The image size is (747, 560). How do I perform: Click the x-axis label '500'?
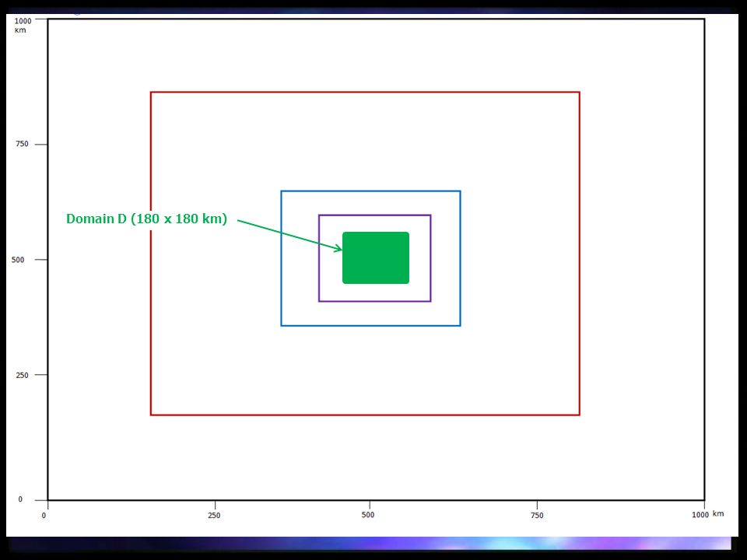(x=368, y=515)
